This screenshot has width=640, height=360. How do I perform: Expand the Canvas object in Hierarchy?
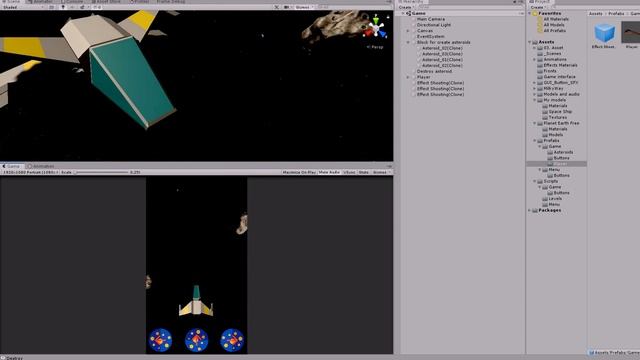(408, 31)
